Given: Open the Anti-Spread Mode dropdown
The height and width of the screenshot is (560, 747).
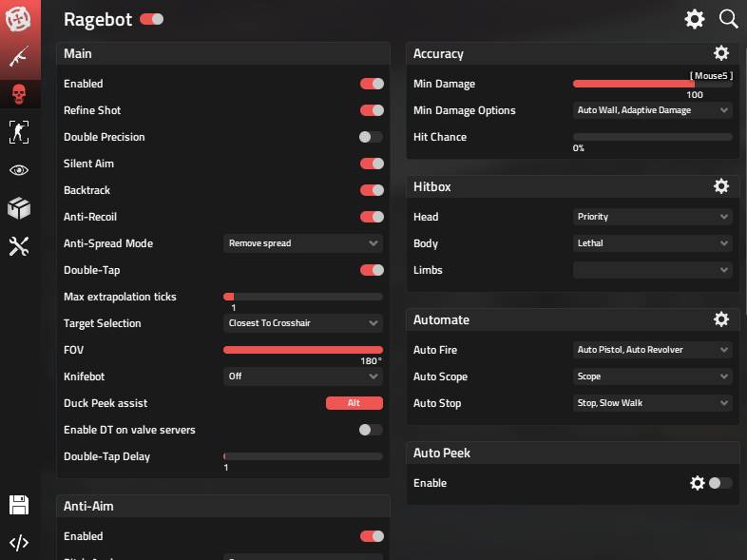Looking at the screenshot, I should pyautogui.click(x=303, y=243).
